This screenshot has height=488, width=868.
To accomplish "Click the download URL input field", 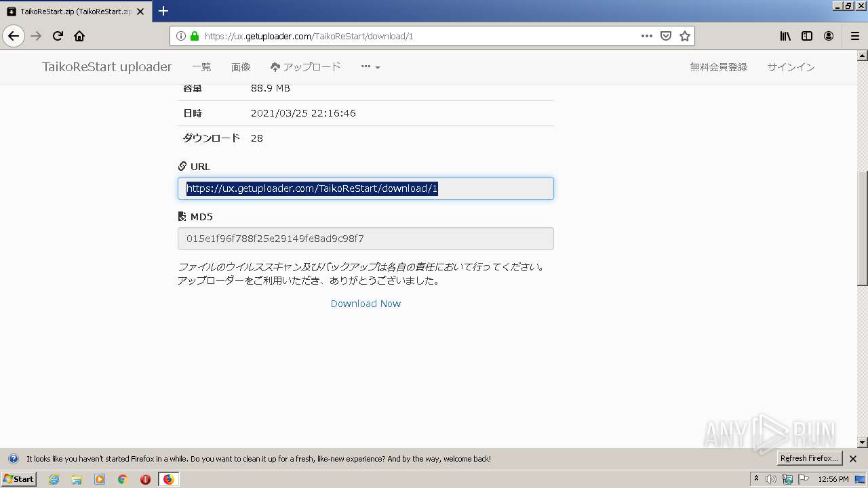I will [x=366, y=188].
